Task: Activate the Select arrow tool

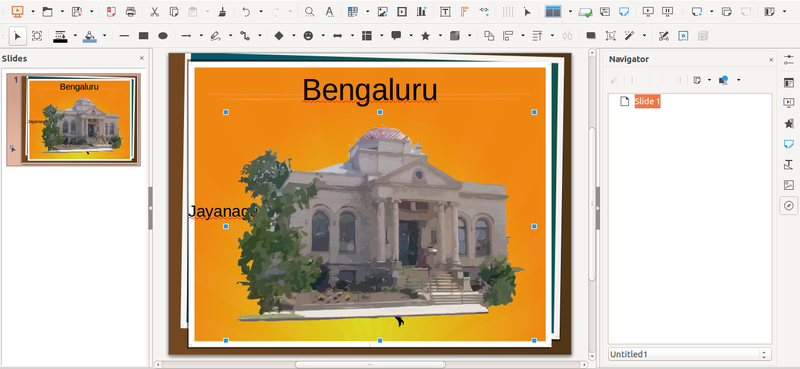Action: pyautogui.click(x=17, y=36)
